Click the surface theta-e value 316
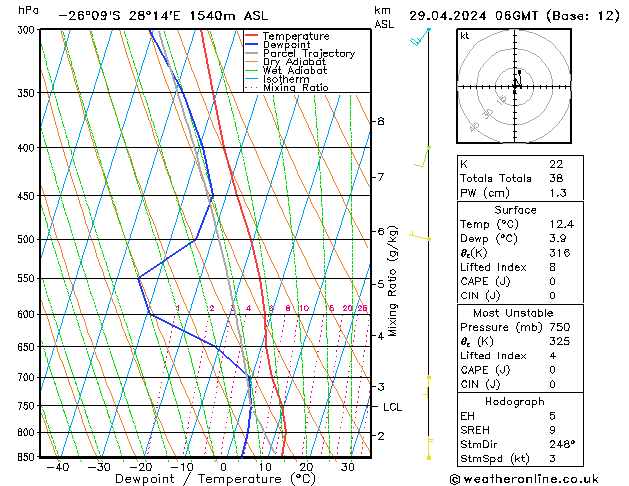 [x=560, y=253]
